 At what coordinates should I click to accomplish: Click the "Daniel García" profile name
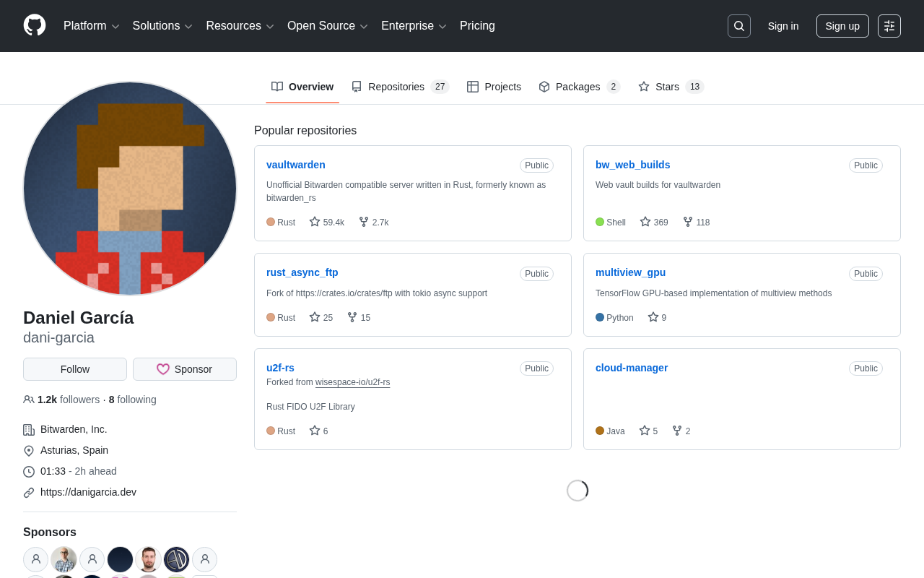click(79, 318)
